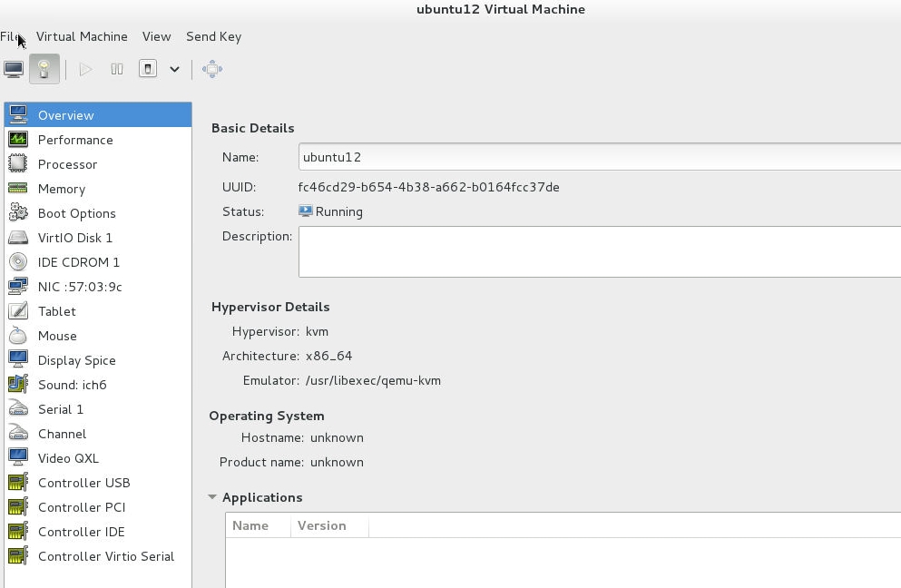
Task: Select the Overview icon in sidebar
Action: [x=18, y=114]
